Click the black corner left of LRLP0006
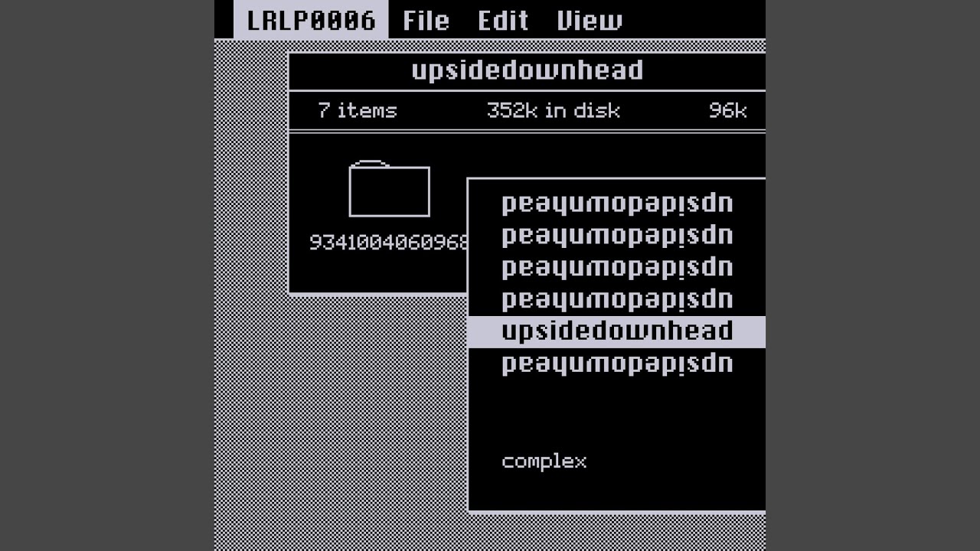Viewport: 980px width, 551px height. point(224,19)
